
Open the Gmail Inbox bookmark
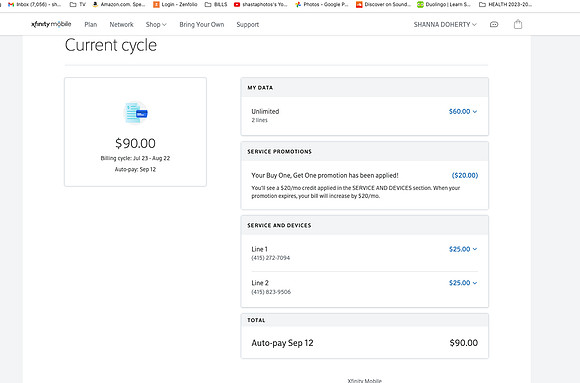click(34, 4)
